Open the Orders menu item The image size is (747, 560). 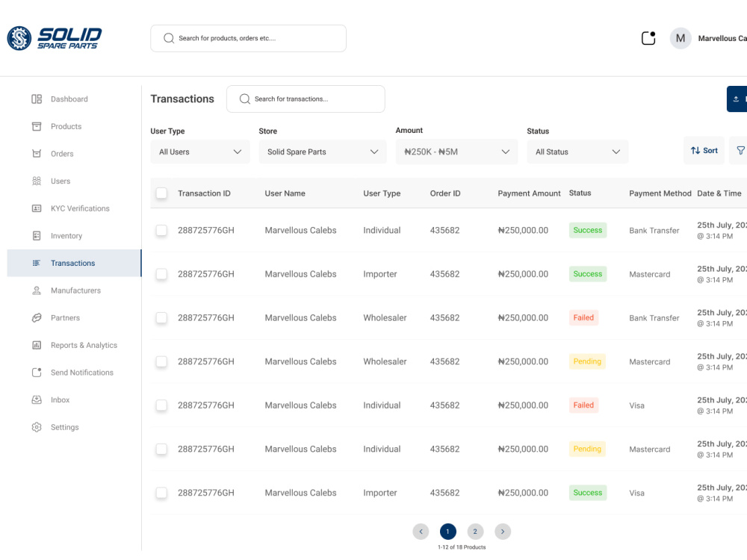(74, 154)
